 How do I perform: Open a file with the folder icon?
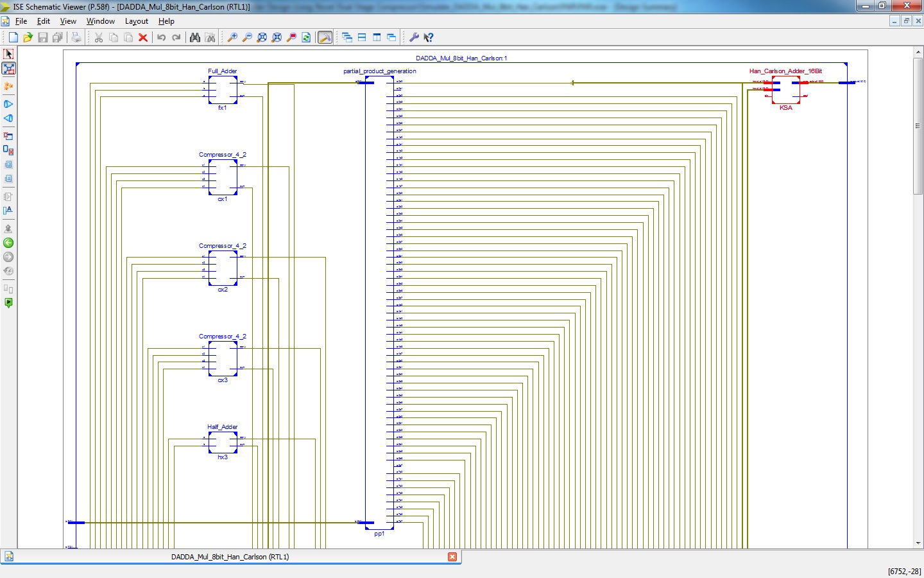click(x=28, y=37)
